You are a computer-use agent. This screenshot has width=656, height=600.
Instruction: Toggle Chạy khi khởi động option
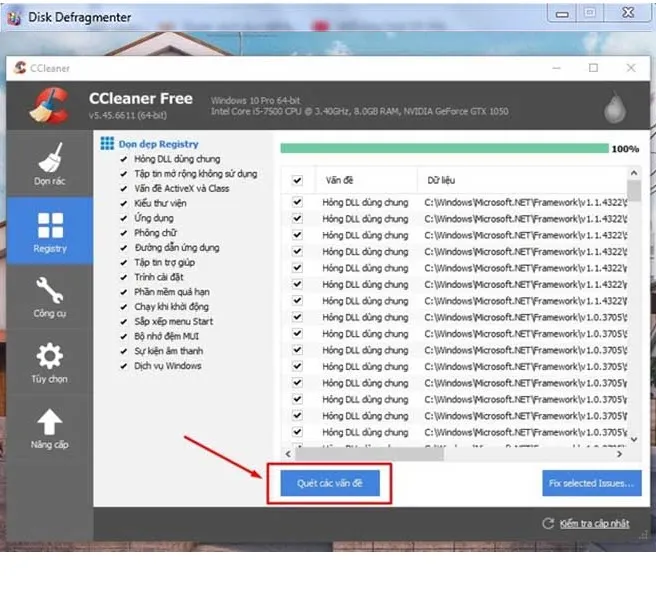(x=123, y=307)
